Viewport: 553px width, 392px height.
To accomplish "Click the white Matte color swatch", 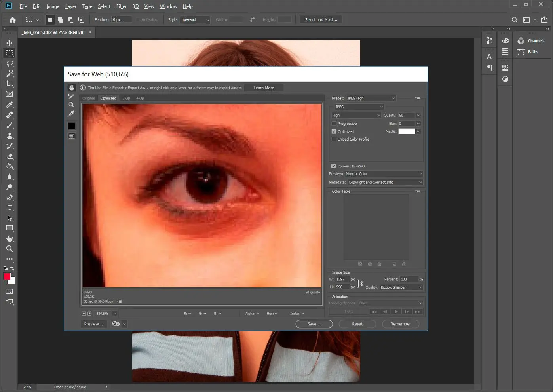I will [406, 131].
